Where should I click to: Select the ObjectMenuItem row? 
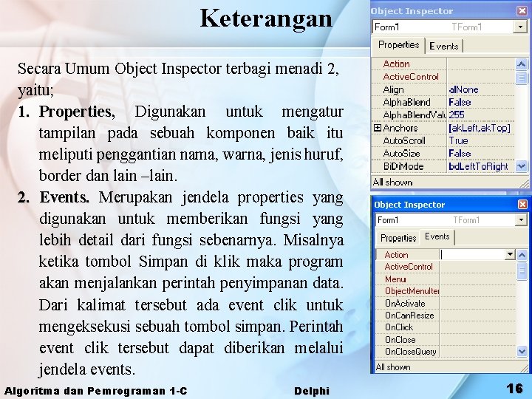point(412,291)
